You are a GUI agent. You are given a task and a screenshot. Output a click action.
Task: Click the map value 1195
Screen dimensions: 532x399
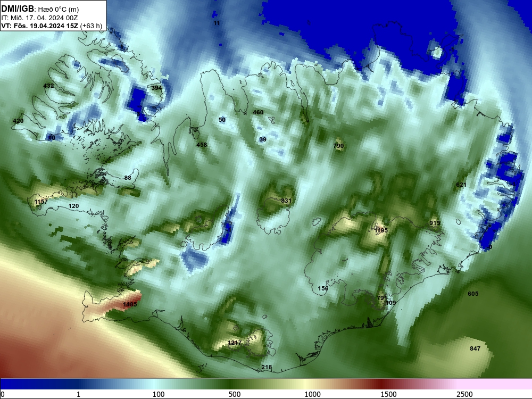[x=381, y=230]
